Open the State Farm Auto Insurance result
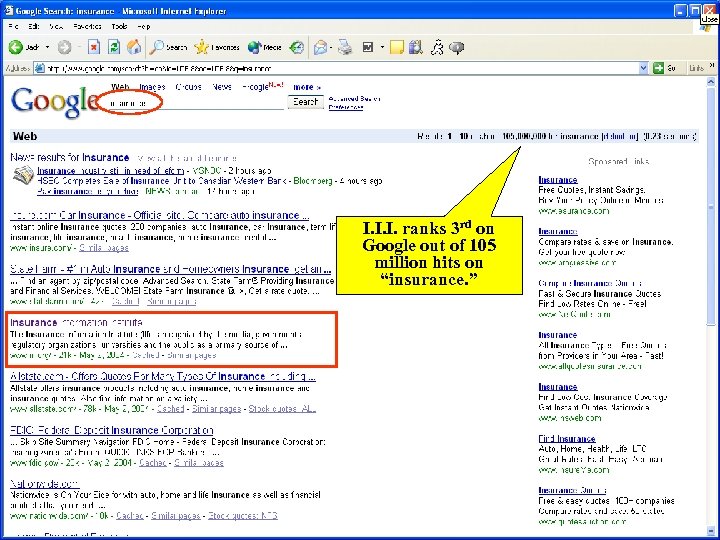Viewport: 720px width, 540px height. pyautogui.click(x=170, y=269)
